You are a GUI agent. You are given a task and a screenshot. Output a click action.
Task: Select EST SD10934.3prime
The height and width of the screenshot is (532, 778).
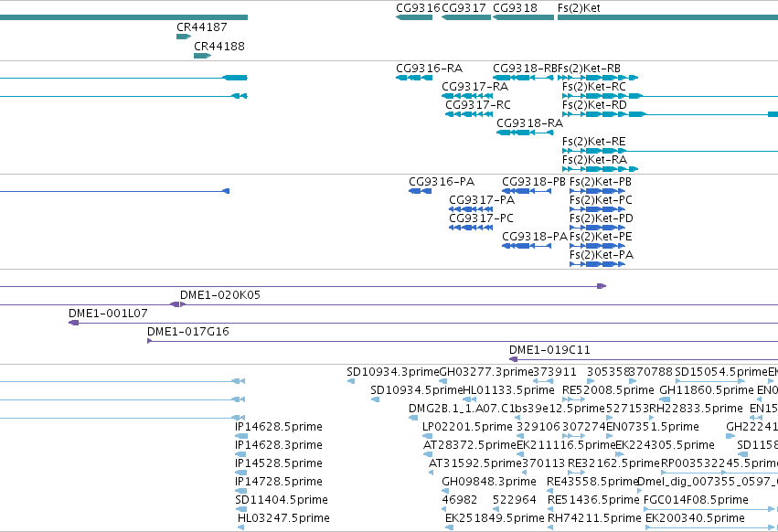(351, 381)
